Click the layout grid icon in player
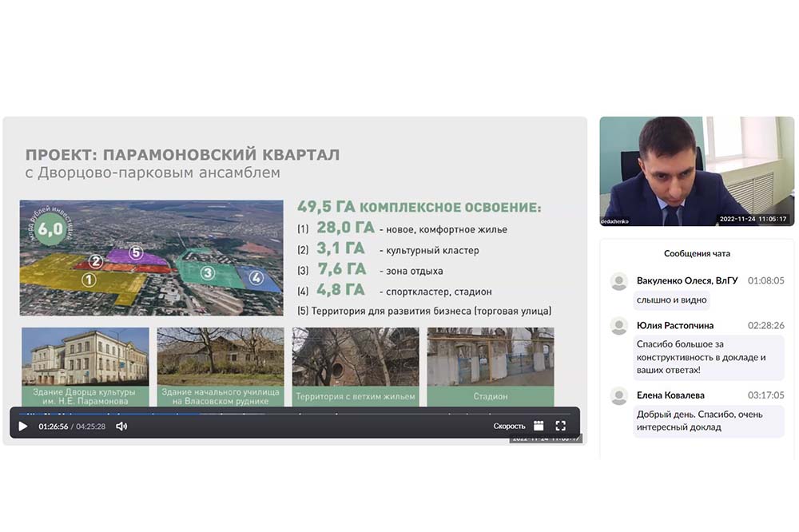799x532 pixels. coord(539,427)
